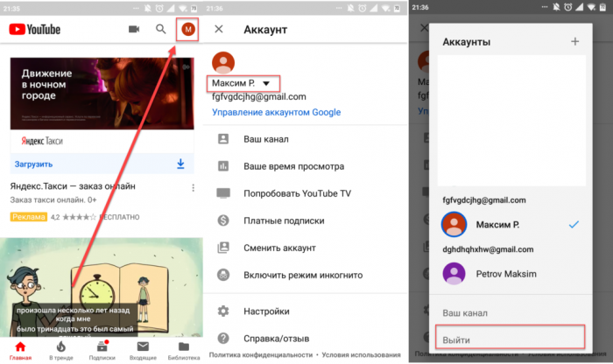The image size is (613, 364).
Task: Open Сменить аккаунт option
Action: [278, 248]
